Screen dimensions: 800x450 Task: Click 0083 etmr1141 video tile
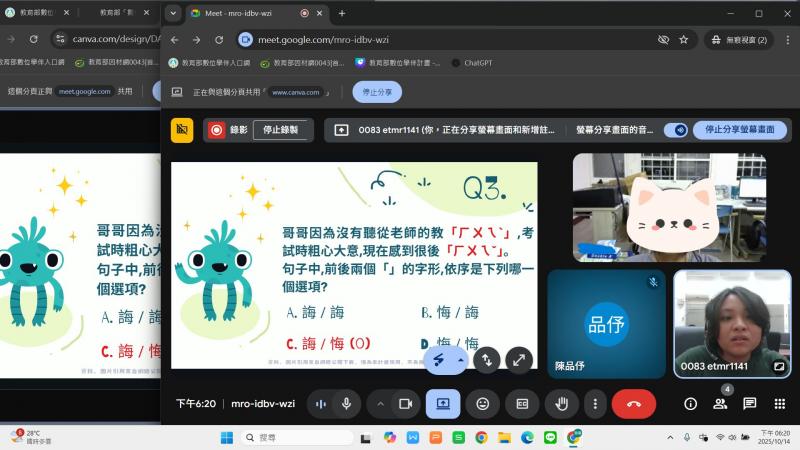coord(733,324)
